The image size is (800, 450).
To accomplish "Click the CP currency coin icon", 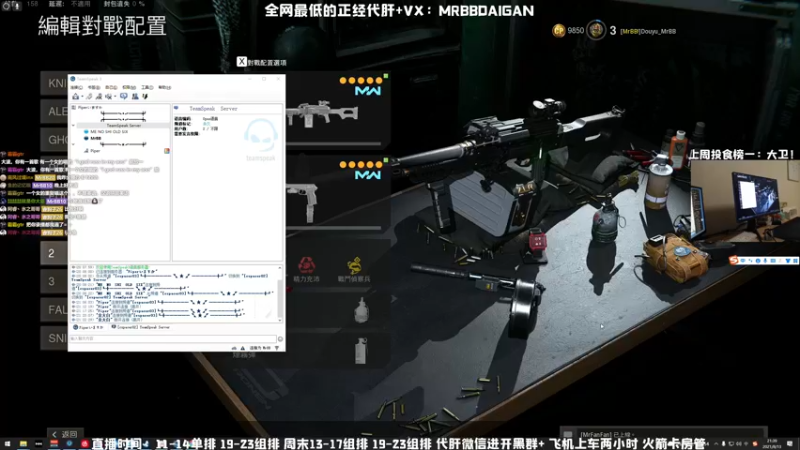I will coord(559,31).
